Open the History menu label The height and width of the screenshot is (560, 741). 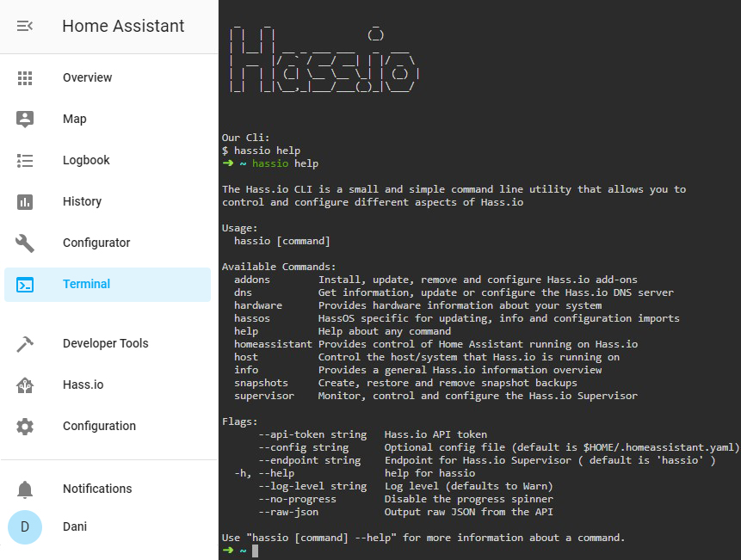pyautogui.click(x=83, y=201)
